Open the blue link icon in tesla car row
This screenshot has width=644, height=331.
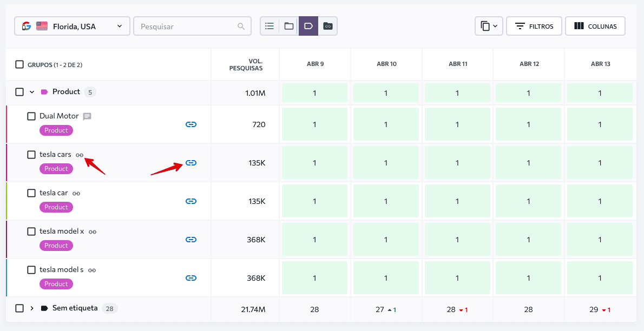[x=191, y=201]
